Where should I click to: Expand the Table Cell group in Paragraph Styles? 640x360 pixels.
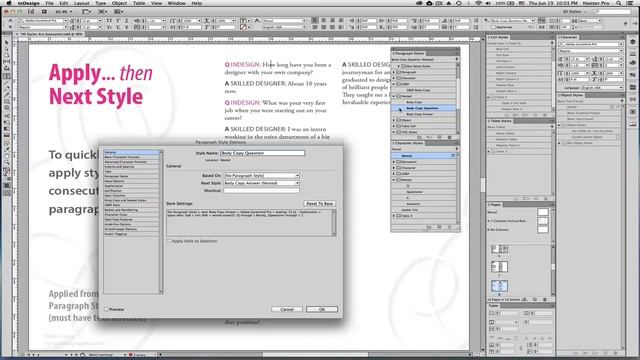click(x=394, y=126)
